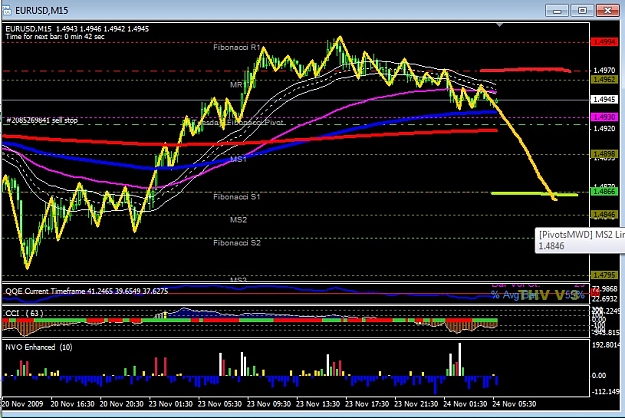Click the Time for next bar countdown
This screenshot has width=625, height=418.
55,37
